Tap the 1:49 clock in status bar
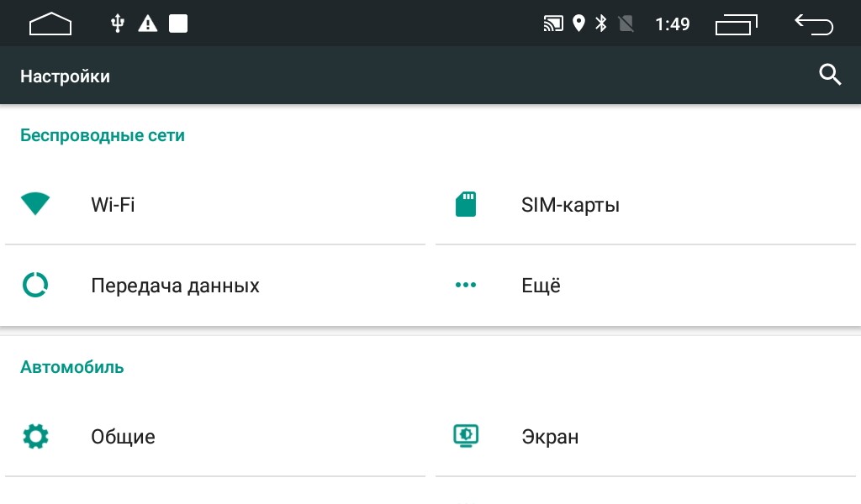The width and height of the screenshot is (861, 504). (x=672, y=24)
